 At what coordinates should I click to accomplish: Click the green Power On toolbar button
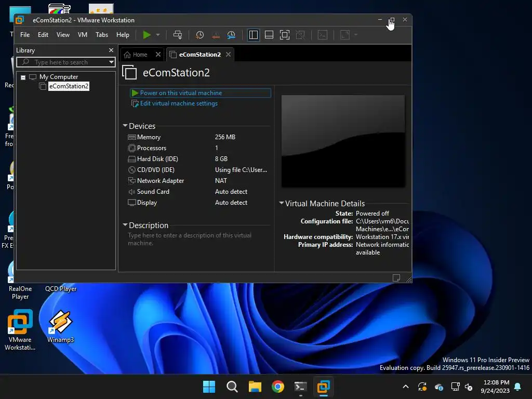[147, 35]
